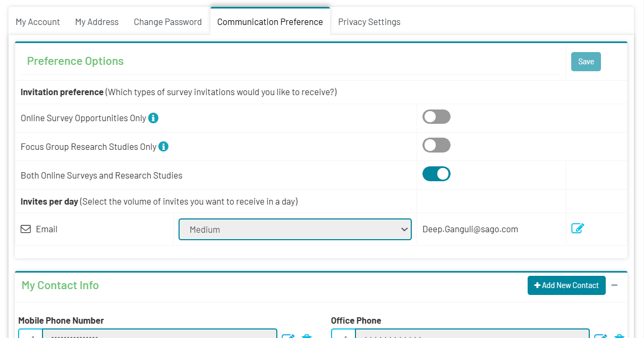Screen dimensions: 644x338
Task: Collapse My Contact Info with the minus icon
Action: pyautogui.click(x=614, y=285)
